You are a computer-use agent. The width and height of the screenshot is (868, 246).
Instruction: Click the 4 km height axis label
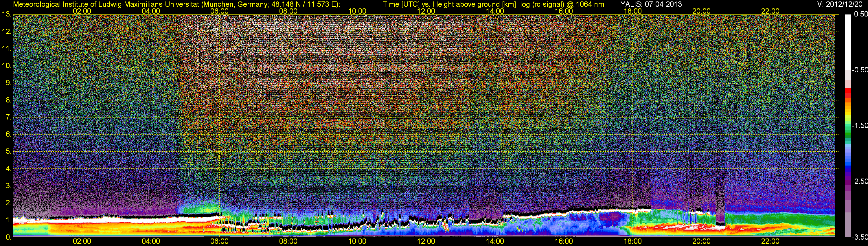[8, 169]
